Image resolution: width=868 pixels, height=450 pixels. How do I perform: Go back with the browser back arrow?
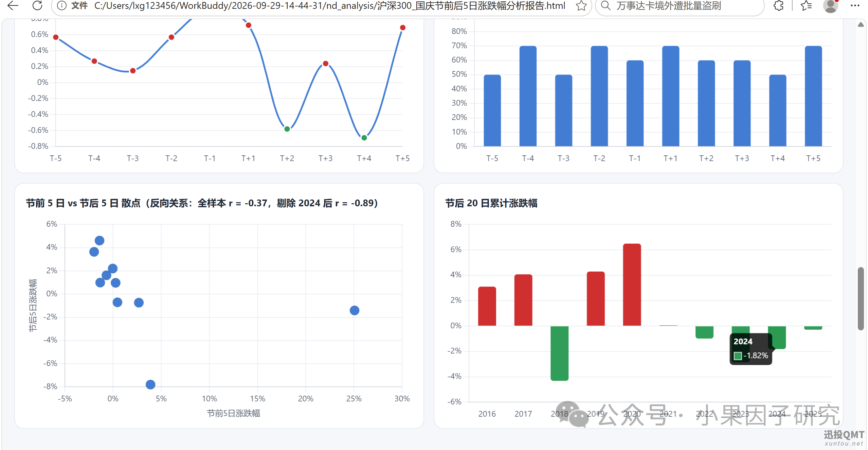(x=13, y=5)
